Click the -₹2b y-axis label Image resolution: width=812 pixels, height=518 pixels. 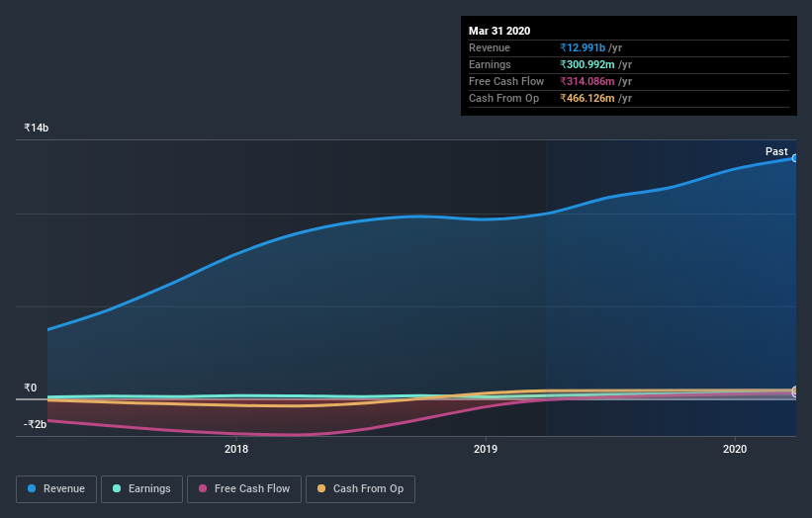(35, 424)
